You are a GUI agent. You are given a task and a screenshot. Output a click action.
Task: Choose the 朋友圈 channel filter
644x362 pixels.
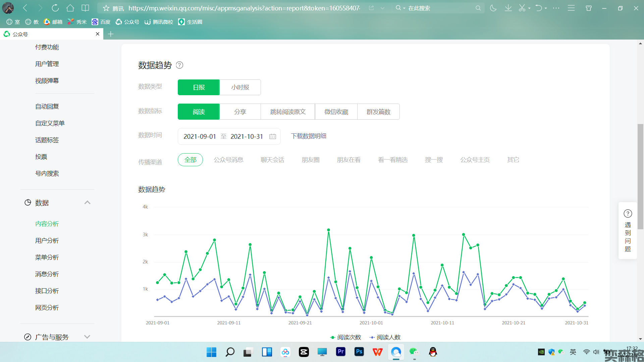311,160
